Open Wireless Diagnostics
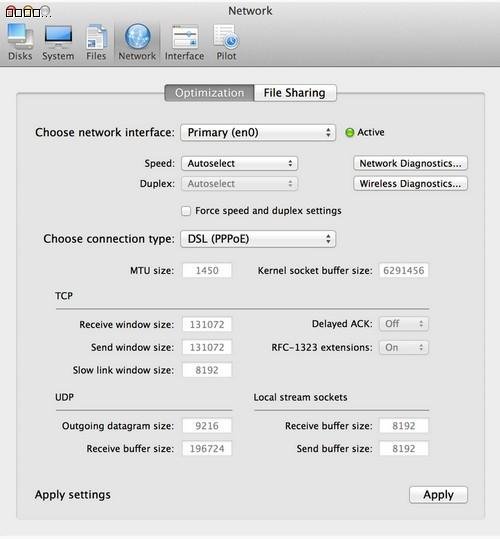Image resolution: width=500 pixels, height=539 pixels. click(x=410, y=184)
